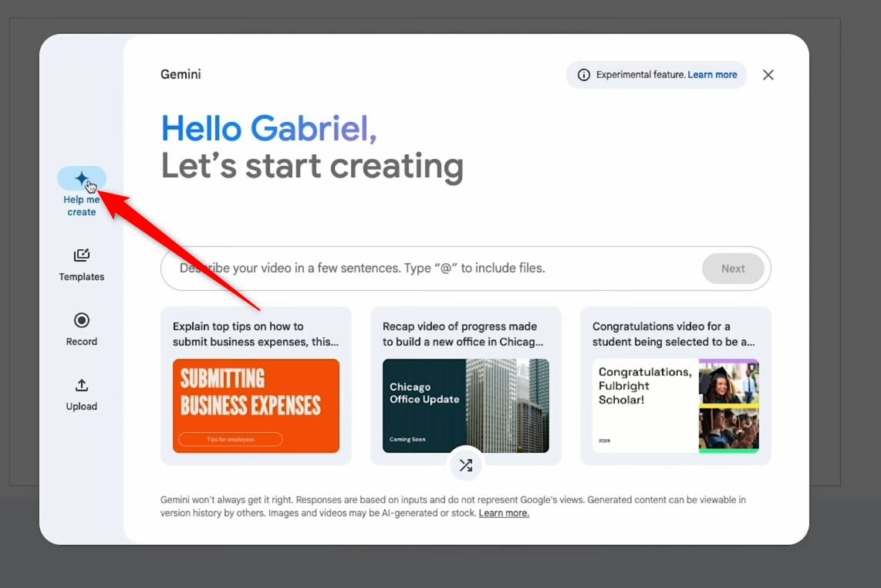Close the Gemini dialog
881x588 pixels.
pos(768,75)
